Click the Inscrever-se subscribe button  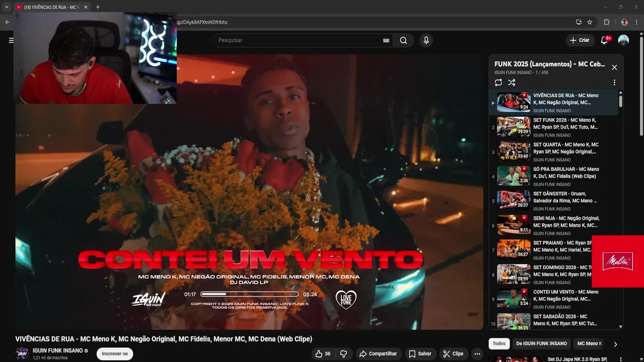(x=115, y=354)
